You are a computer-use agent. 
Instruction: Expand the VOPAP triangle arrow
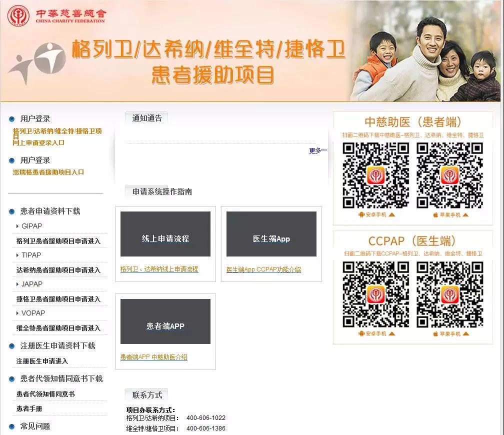[17, 313]
